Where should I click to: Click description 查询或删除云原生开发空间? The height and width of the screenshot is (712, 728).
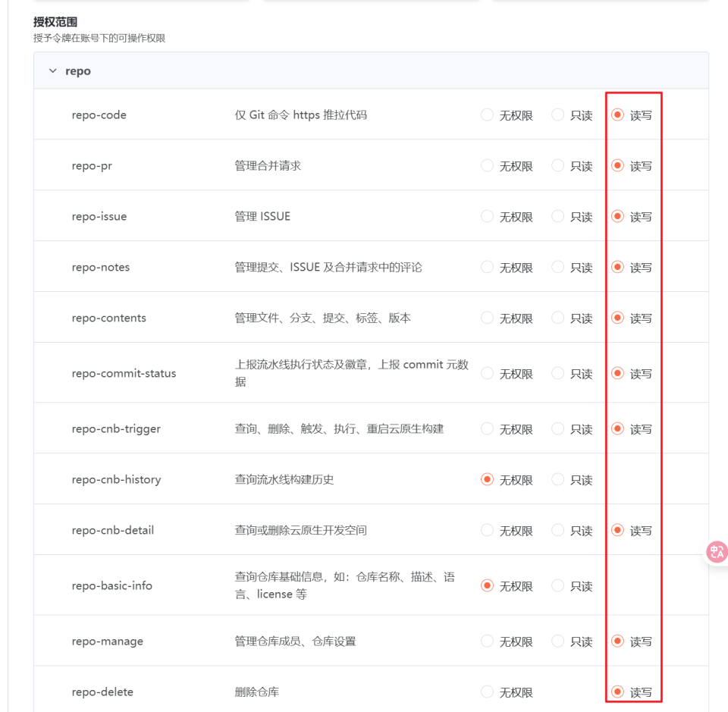[x=301, y=530]
